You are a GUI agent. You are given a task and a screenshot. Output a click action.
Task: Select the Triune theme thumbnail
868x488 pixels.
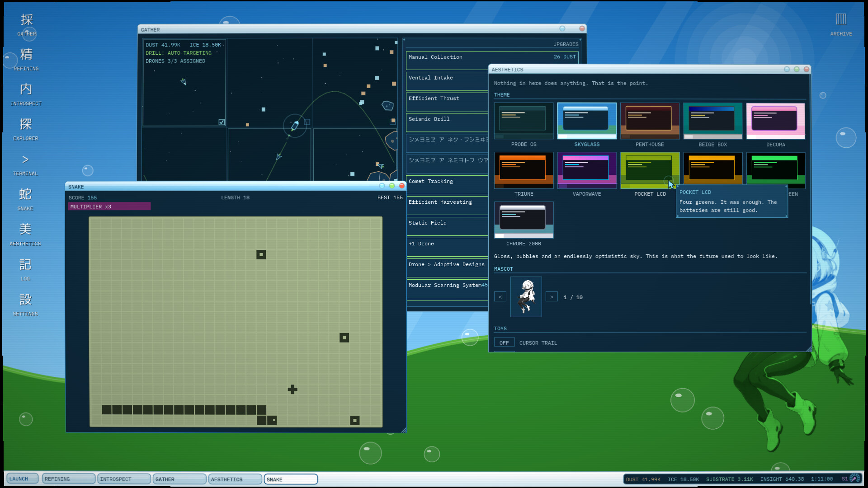pyautogui.click(x=524, y=170)
